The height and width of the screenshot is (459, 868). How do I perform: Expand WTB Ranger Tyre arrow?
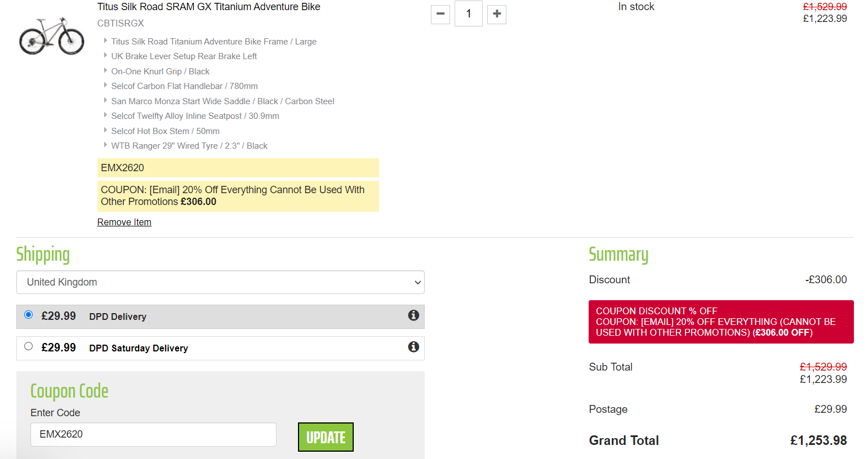pos(105,145)
